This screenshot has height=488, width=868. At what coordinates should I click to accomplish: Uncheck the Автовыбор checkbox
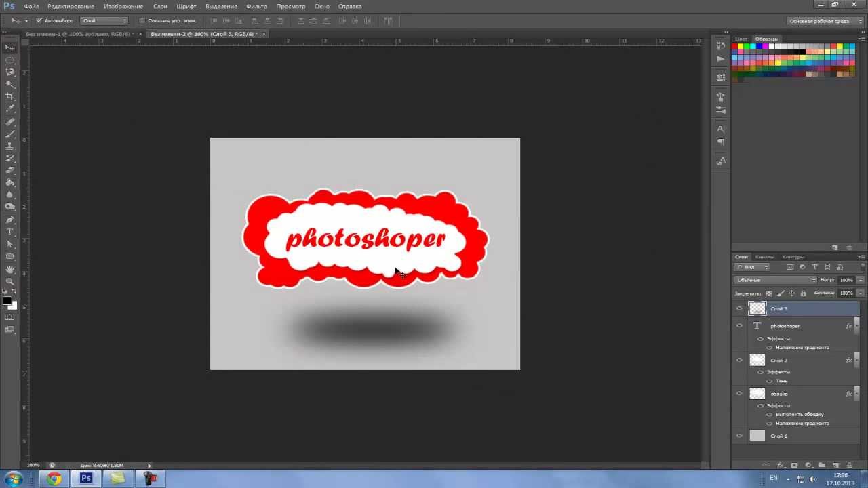click(39, 21)
